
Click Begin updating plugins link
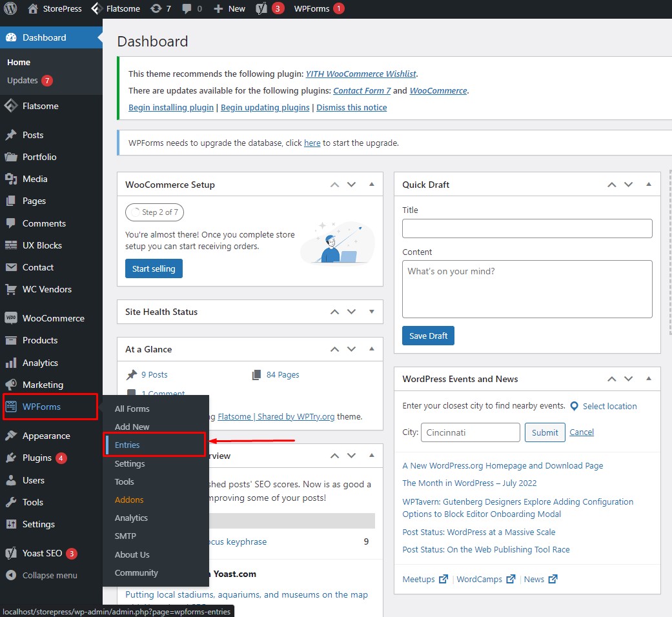tap(265, 108)
